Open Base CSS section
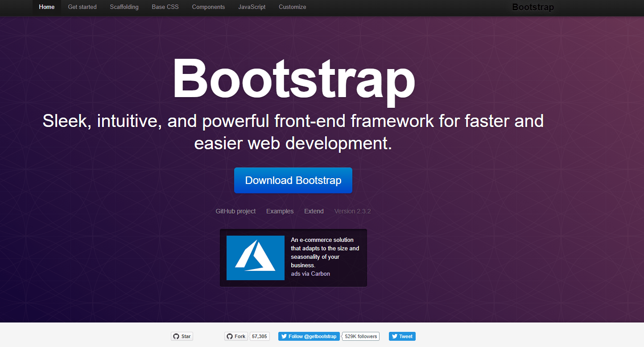The height and width of the screenshot is (347, 644). (165, 7)
